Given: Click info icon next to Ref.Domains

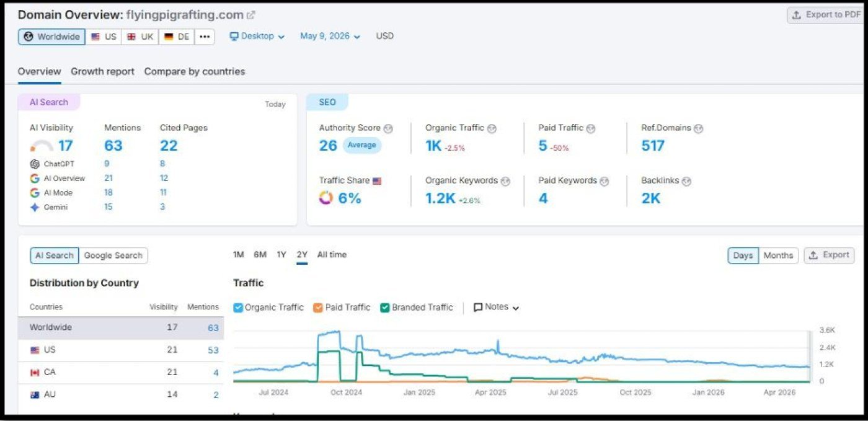Looking at the screenshot, I should [699, 128].
